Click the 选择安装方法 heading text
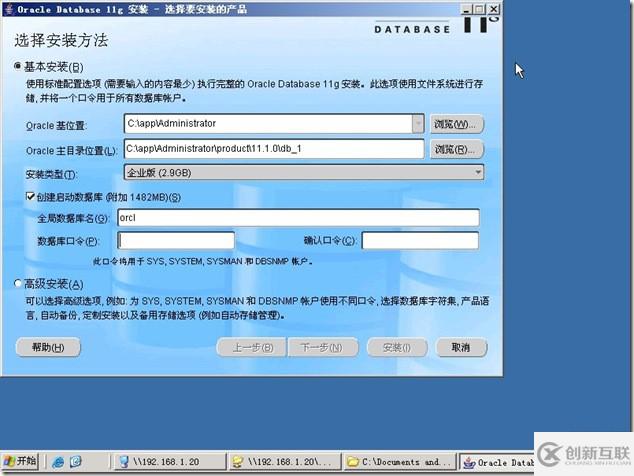 [61, 40]
